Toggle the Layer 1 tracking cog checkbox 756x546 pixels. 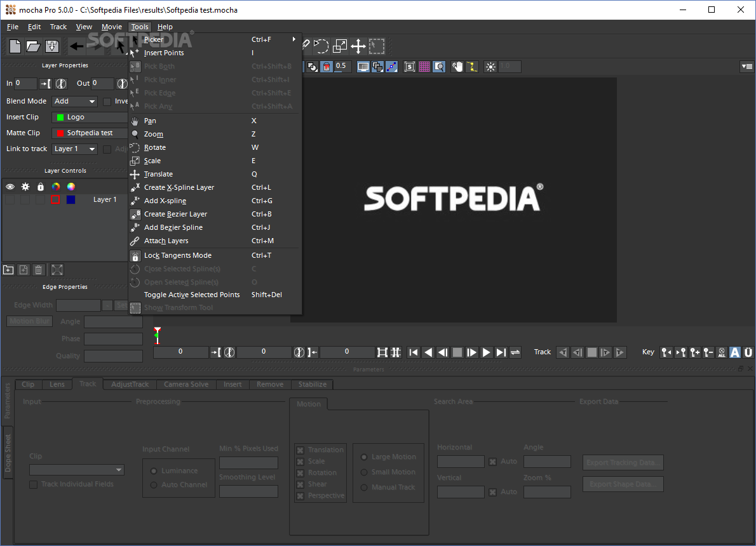click(x=25, y=199)
